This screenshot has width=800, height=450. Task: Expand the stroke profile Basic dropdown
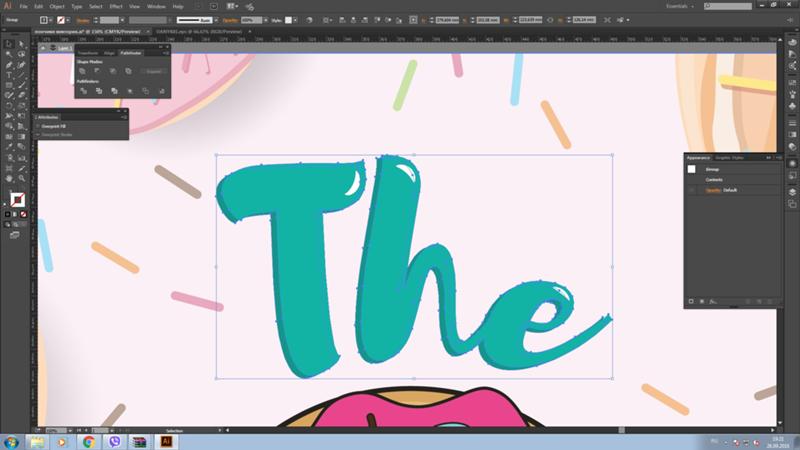coord(216,20)
